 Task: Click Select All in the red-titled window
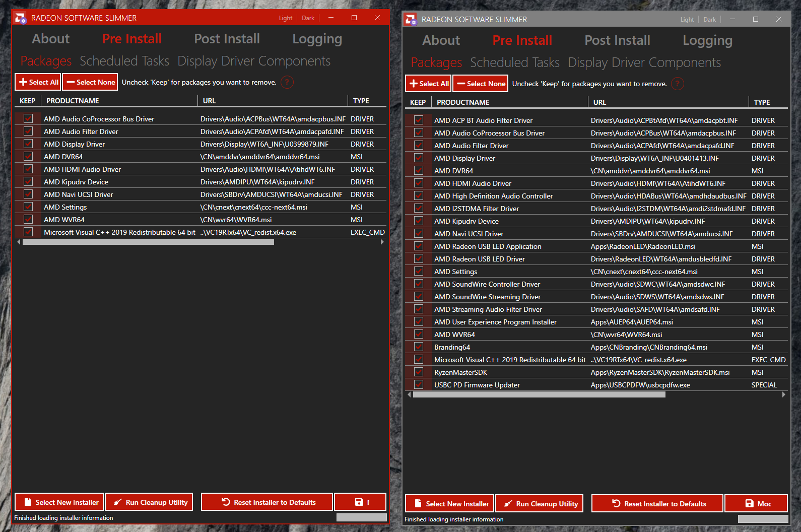point(38,82)
